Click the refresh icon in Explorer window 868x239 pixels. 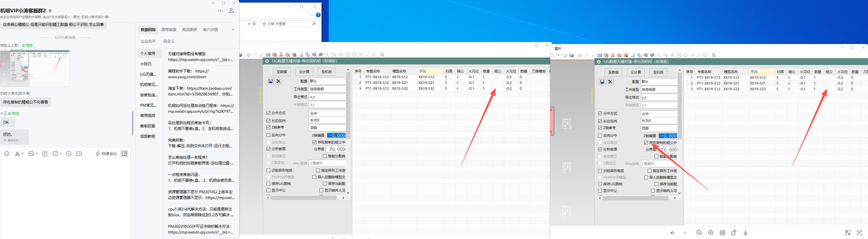pos(254,24)
